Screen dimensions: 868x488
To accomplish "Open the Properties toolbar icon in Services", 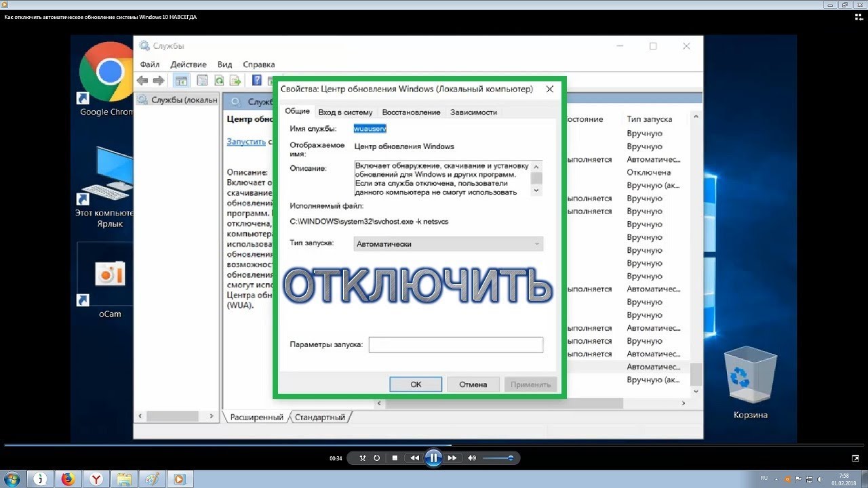I will [202, 81].
